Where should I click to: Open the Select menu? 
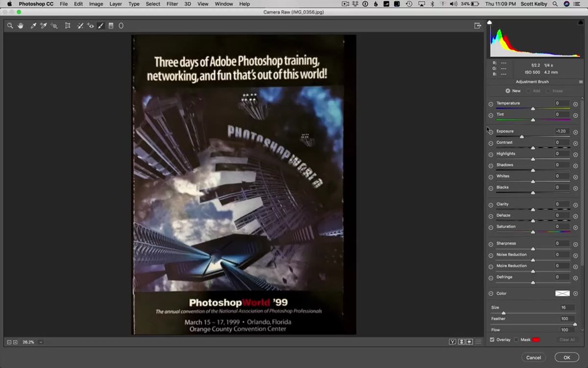pyautogui.click(x=153, y=4)
